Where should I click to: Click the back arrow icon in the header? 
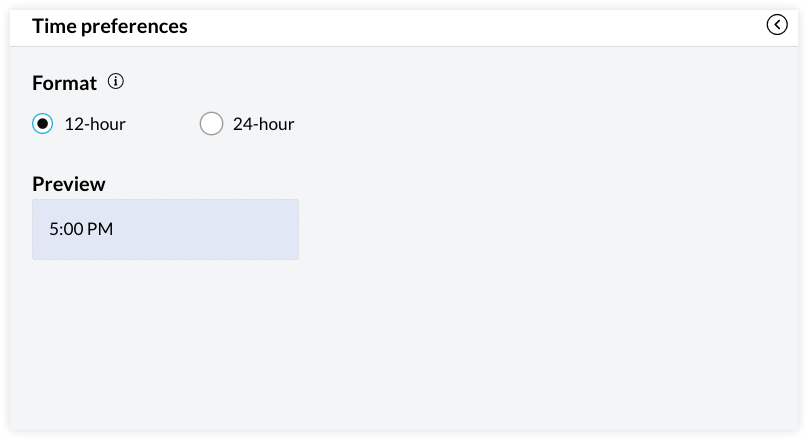[777, 25]
